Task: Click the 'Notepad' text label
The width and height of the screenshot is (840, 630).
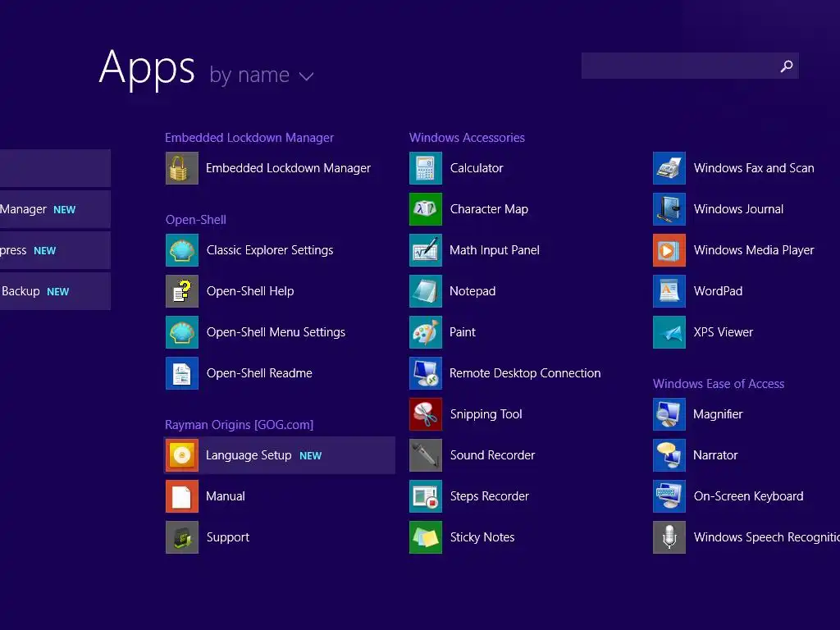Action: [x=472, y=291]
